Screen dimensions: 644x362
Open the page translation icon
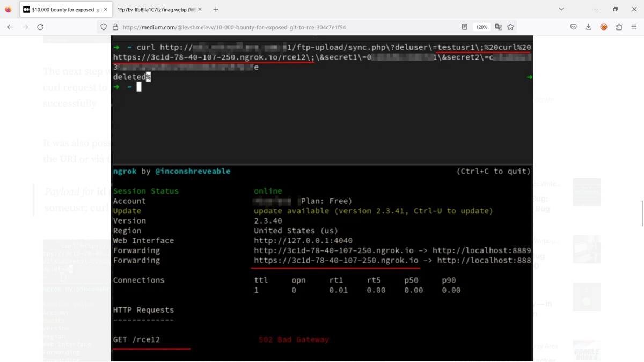(499, 27)
